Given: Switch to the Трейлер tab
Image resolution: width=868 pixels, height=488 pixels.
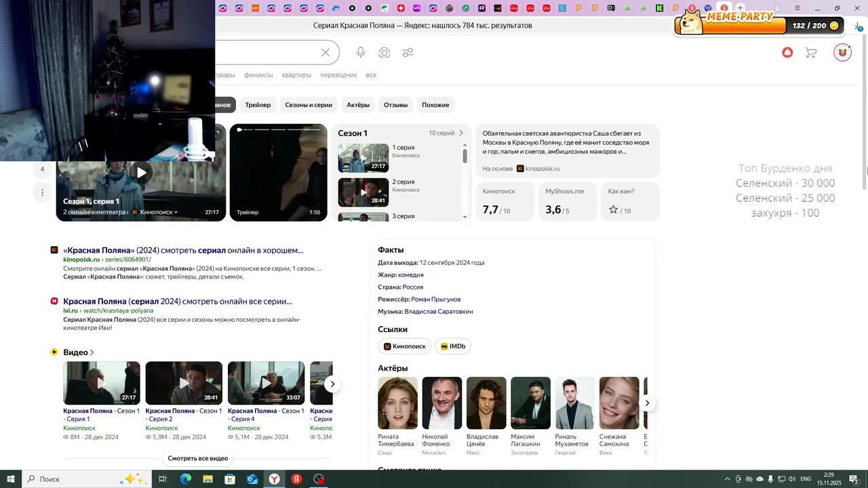Looking at the screenshot, I should point(258,105).
